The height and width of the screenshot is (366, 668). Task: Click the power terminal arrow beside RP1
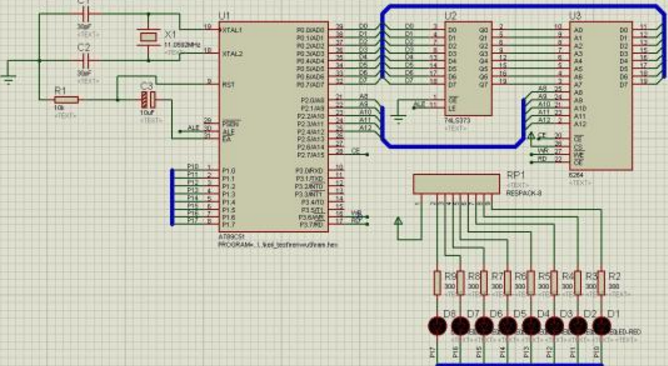[x=398, y=221]
